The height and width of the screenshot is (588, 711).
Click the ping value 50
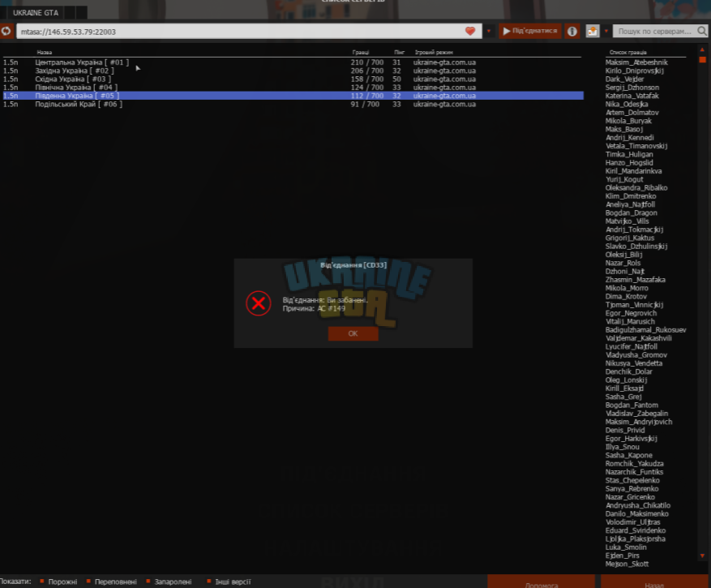coord(396,79)
